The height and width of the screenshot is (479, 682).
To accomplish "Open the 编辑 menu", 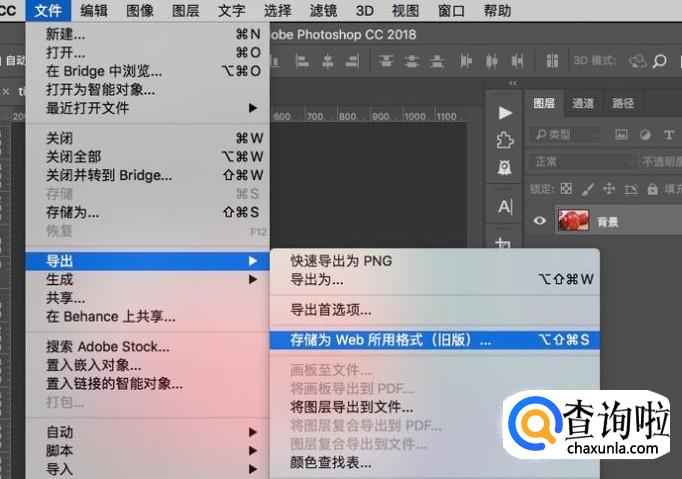I will [94, 10].
